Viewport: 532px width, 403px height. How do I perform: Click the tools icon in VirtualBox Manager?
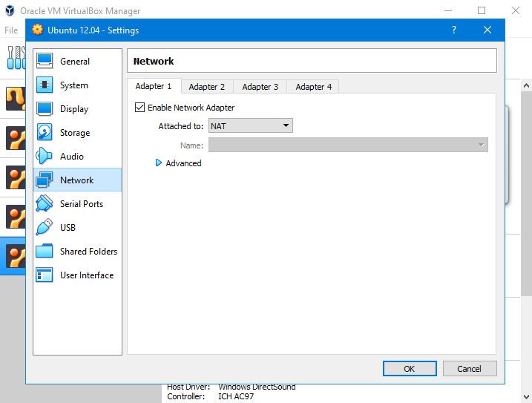16,58
